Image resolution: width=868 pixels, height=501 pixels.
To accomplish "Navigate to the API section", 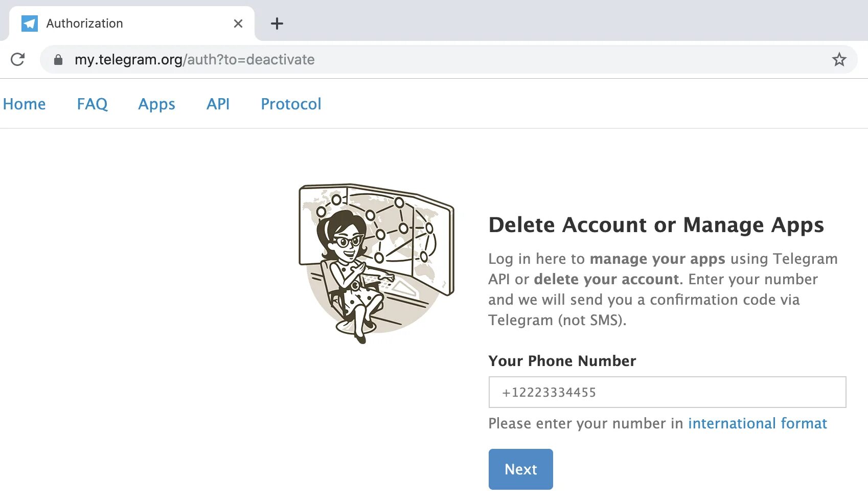I will 218,104.
